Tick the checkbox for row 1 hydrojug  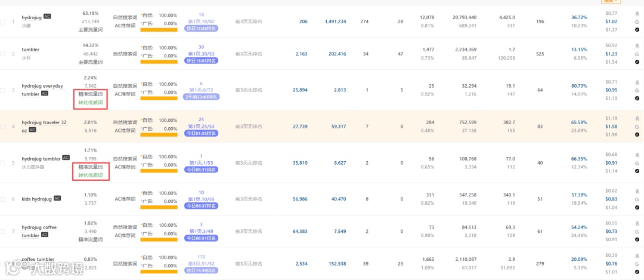[3, 21]
